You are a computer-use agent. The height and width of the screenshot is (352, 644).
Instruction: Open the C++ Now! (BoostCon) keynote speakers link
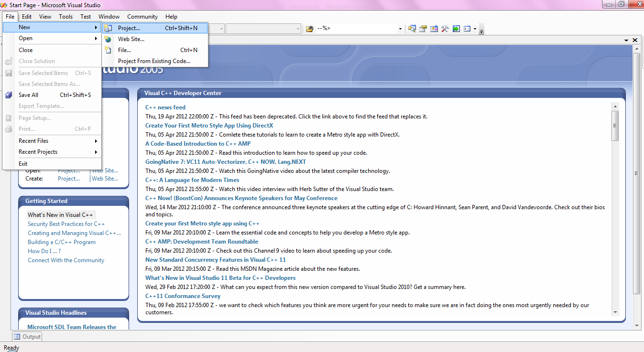pos(241,198)
